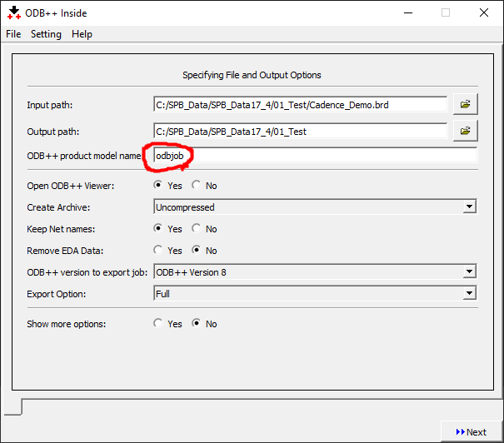Select No for Remove EDA Data
This screenshot has width=504, height=443.
(197, 250)
